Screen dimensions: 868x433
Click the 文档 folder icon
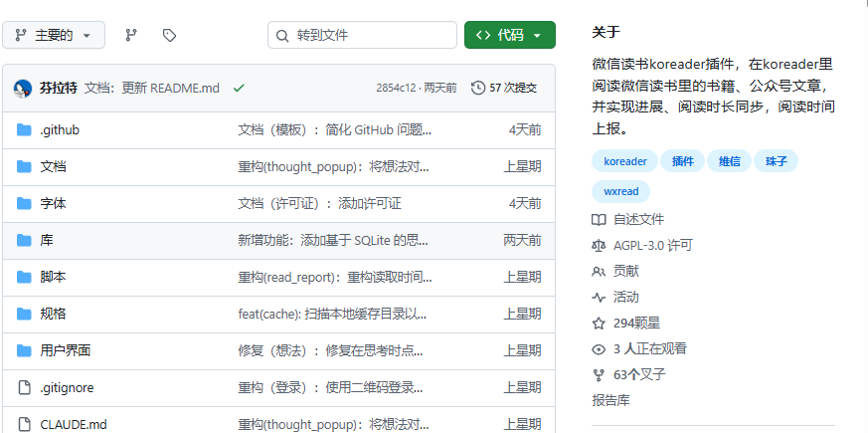click(x=24, y=166)
